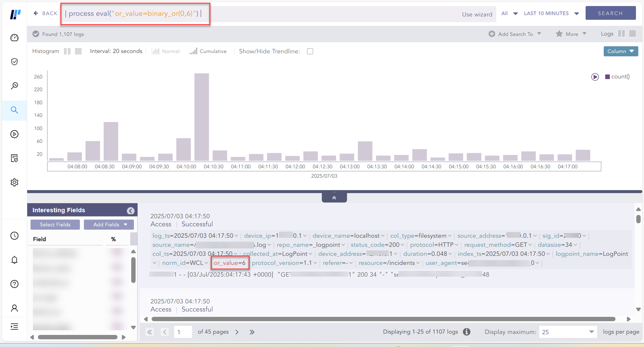Click the Select Fields button
The image size is (644, 347).
click(55, 225)
